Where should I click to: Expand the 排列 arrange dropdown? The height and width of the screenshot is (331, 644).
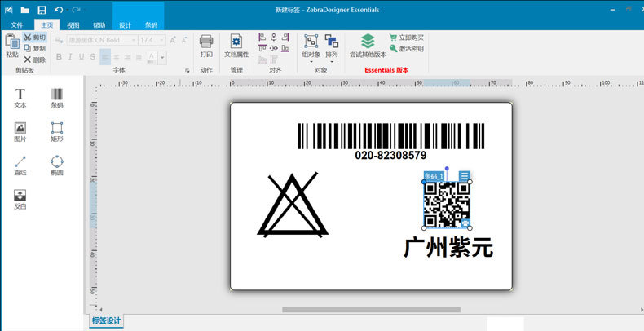tap(332, 62)
